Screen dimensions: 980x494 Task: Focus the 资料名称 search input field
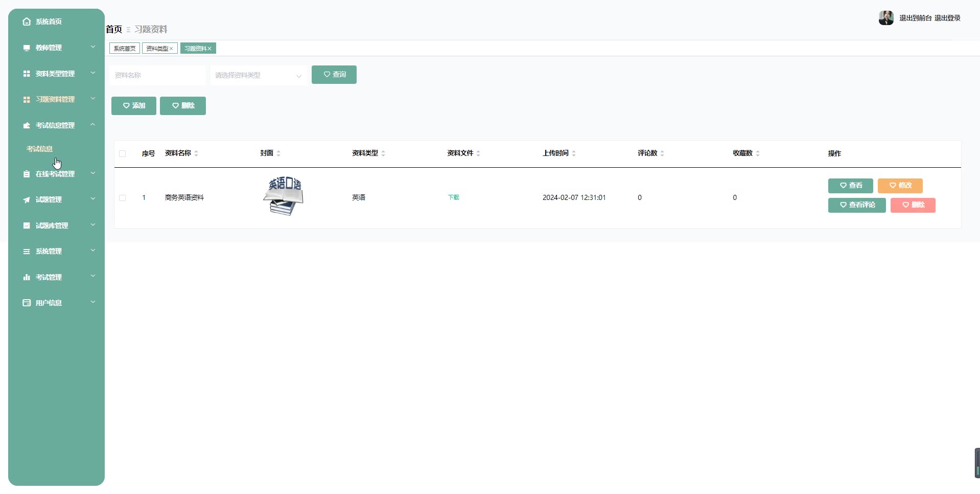point(157,75)
